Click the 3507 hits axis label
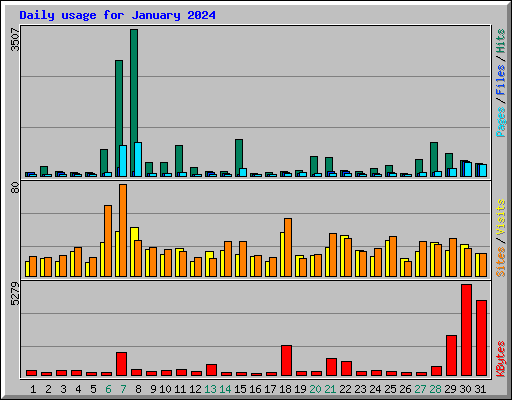The width and height of the screenshot is (512, 400). tap(15, 40)
